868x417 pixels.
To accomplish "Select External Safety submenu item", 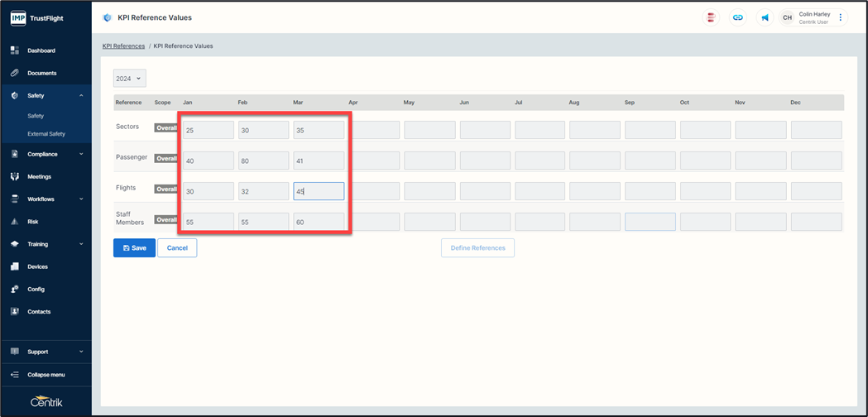I will (46, 133).
